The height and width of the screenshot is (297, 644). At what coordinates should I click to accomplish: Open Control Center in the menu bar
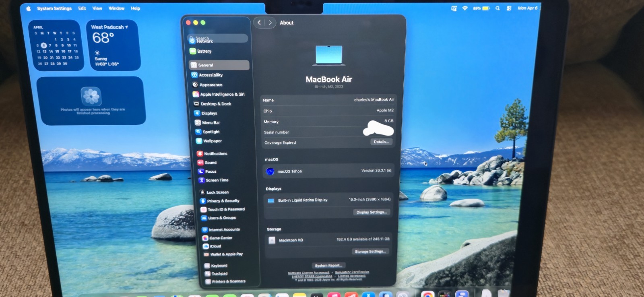point(509,8)
